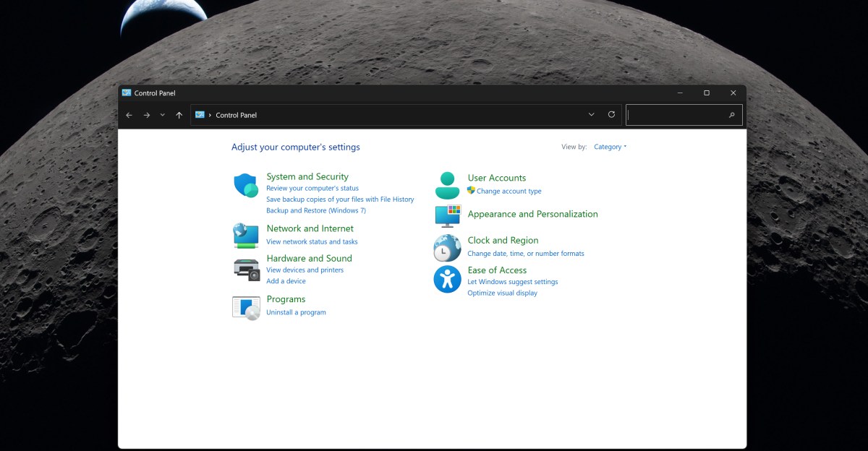This screenshot has height=451, width=868.
Task: Open "Change account type"
Action: (509, 191)
